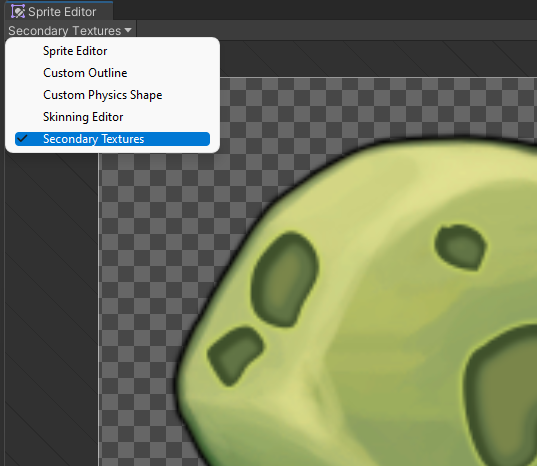Viewport: 537px width, 466px height.
Task: Click the tall oval dark crater on sprite
Action: [285, 279]
